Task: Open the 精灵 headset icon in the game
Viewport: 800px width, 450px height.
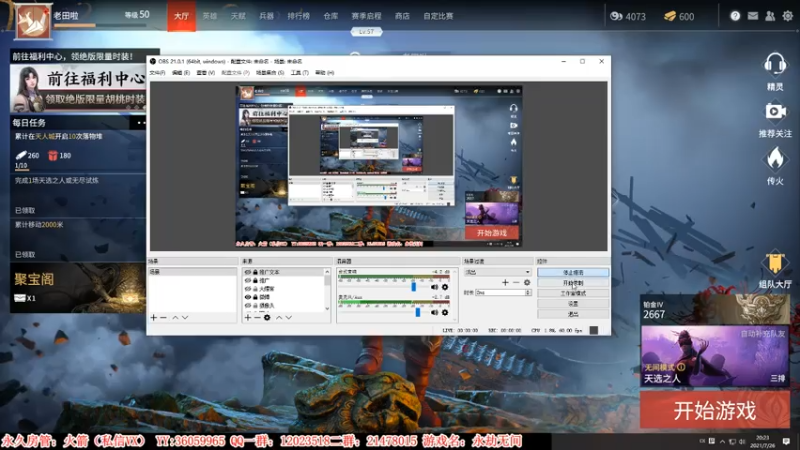Action: click(x=774, y=65)
